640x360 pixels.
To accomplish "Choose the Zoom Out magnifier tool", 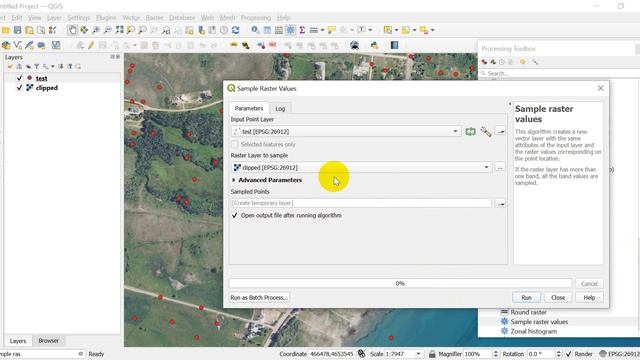I will coord(107,30).
